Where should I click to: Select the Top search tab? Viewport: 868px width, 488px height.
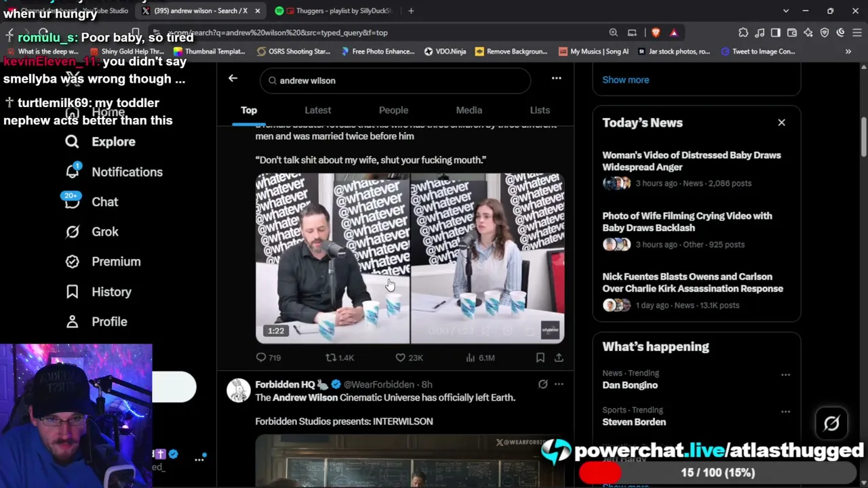[249, 110]
